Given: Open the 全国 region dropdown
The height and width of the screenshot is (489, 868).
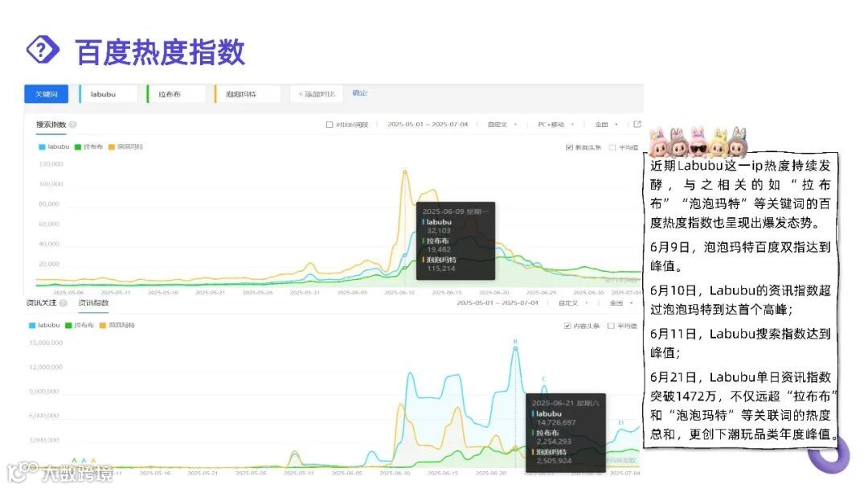Looking at the screenshot, I should point(605,125).
